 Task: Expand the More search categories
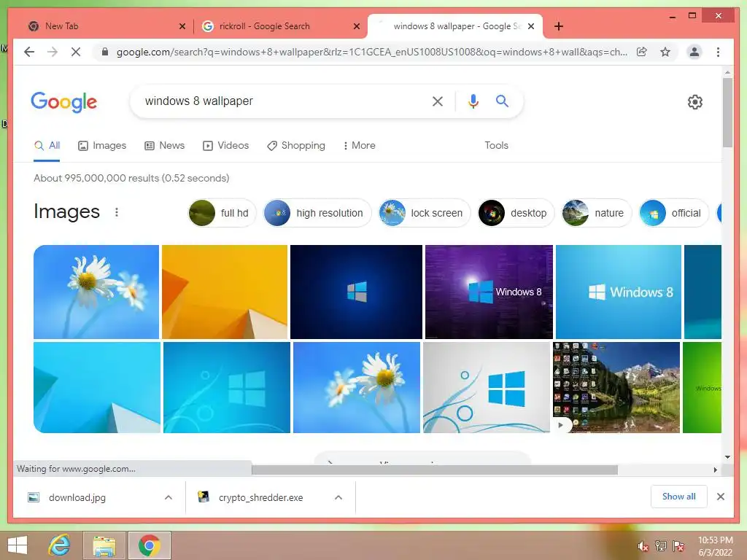pyautogui.click(x=359, y=145)
